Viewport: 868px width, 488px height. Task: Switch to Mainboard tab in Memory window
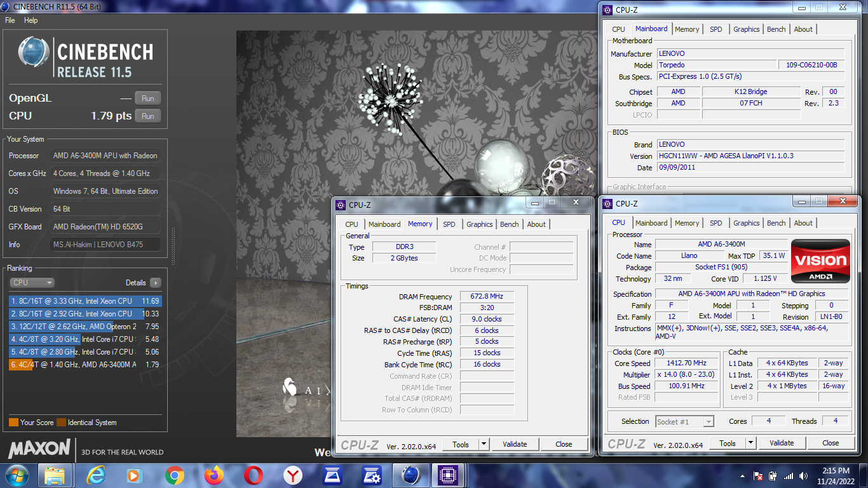coord(384,224)
